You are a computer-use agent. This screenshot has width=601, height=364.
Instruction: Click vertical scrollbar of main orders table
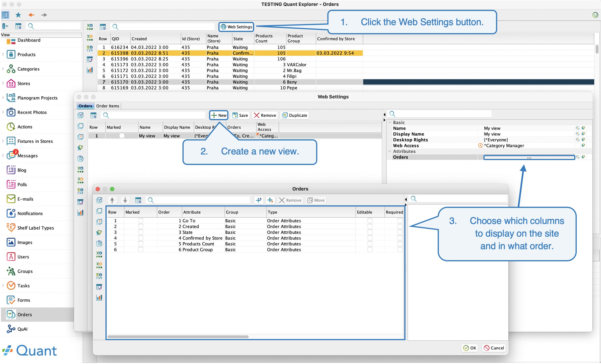coord(597,49)
